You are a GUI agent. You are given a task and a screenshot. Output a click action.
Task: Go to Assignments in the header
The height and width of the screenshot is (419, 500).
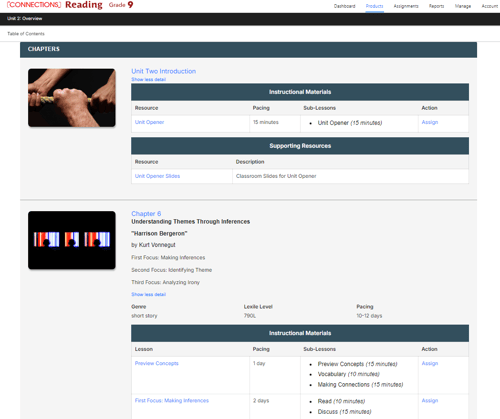(x=406, y=6)
